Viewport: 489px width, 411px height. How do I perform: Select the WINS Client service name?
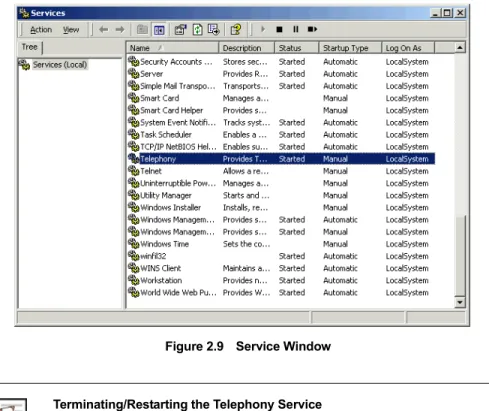tap(161, 268)
